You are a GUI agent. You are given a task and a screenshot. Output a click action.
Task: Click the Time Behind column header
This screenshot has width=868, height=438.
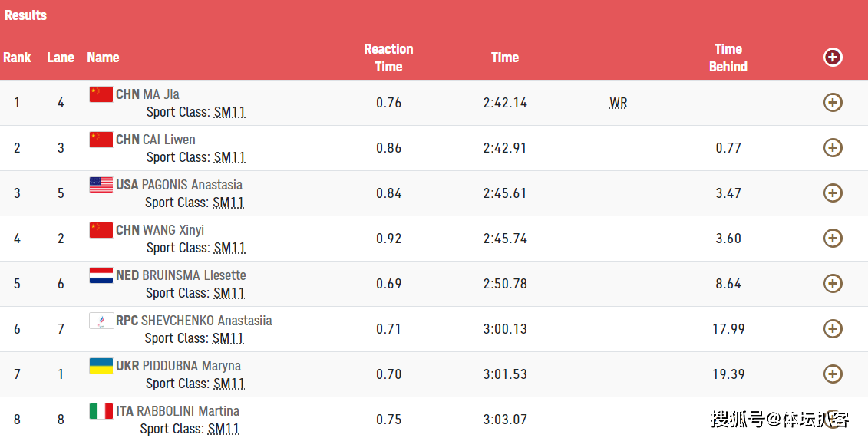728,58
